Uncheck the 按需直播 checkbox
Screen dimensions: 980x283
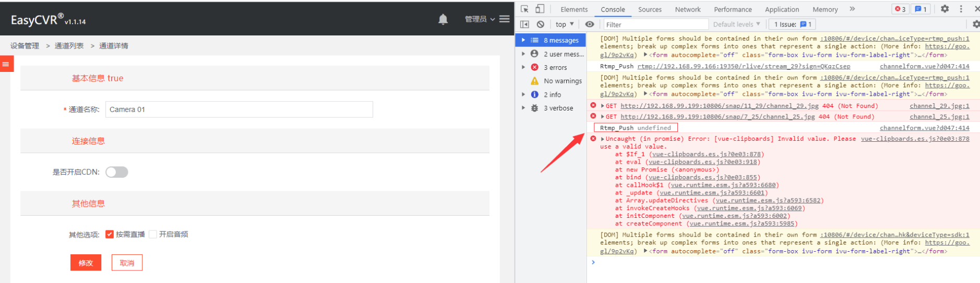[x=110, y=235]
